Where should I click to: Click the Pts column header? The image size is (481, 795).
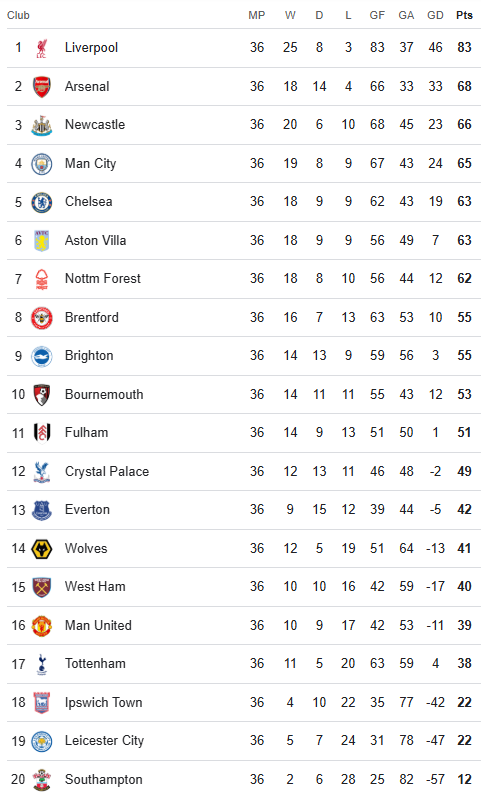[464, 15]
